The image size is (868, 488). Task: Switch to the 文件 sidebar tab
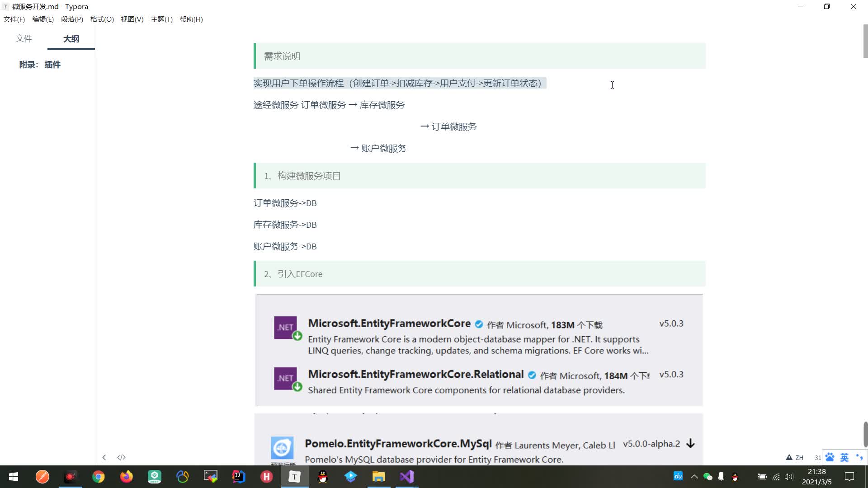[x=24, y=39]
